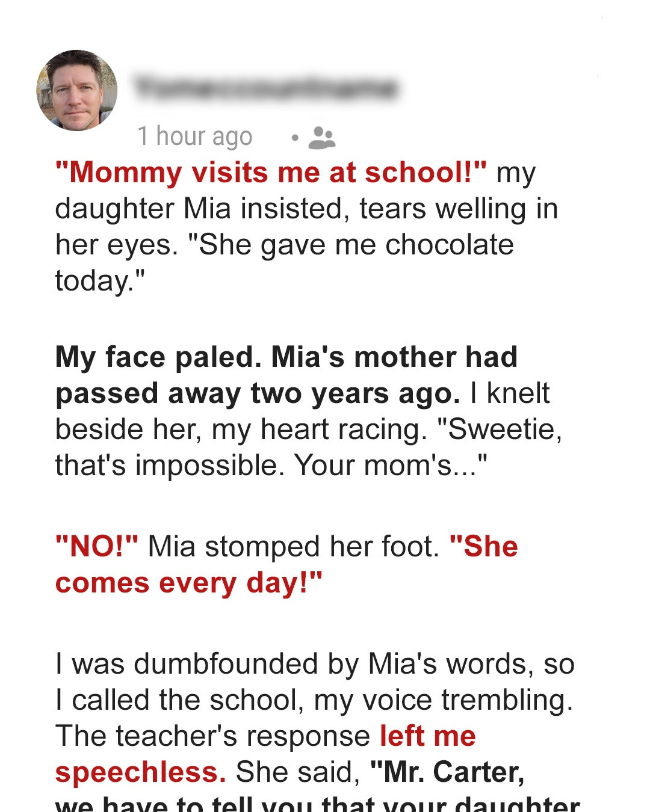The width and height of the screenshot is (650, 812).
Task: Click "Mia stomped her foot." text
Action: coord(294,547)
